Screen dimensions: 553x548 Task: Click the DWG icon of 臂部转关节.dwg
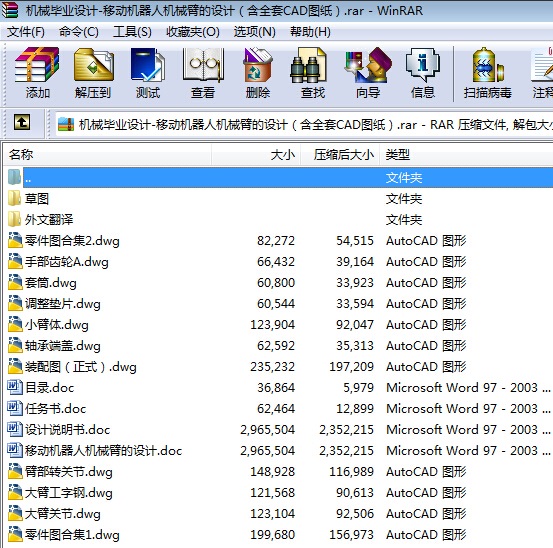pos(15,471)
